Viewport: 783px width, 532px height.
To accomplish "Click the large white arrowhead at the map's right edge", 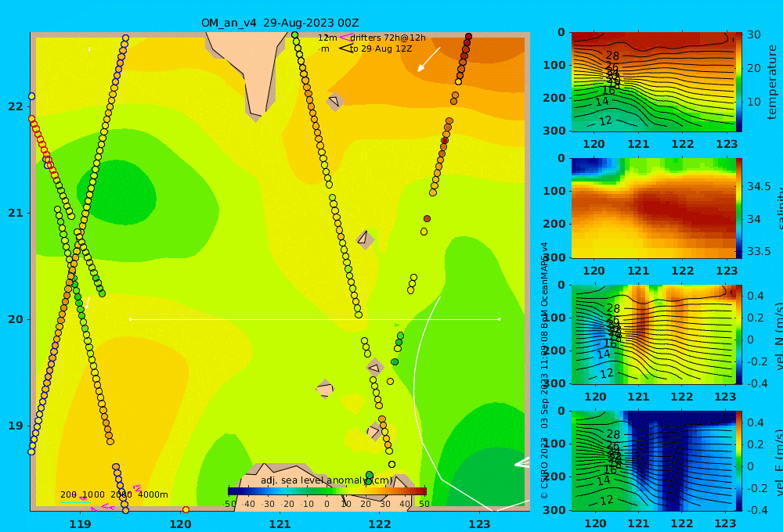I will 522,462.
